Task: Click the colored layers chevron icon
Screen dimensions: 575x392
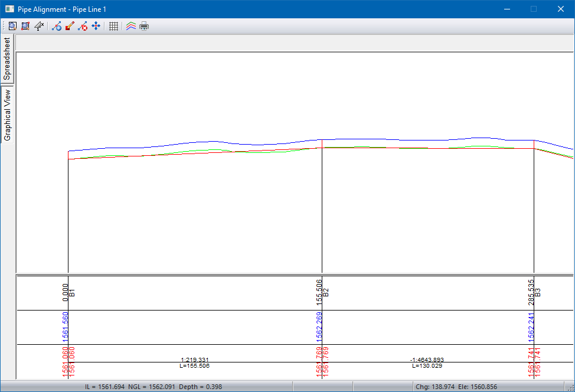Action: tap(131, 26)
